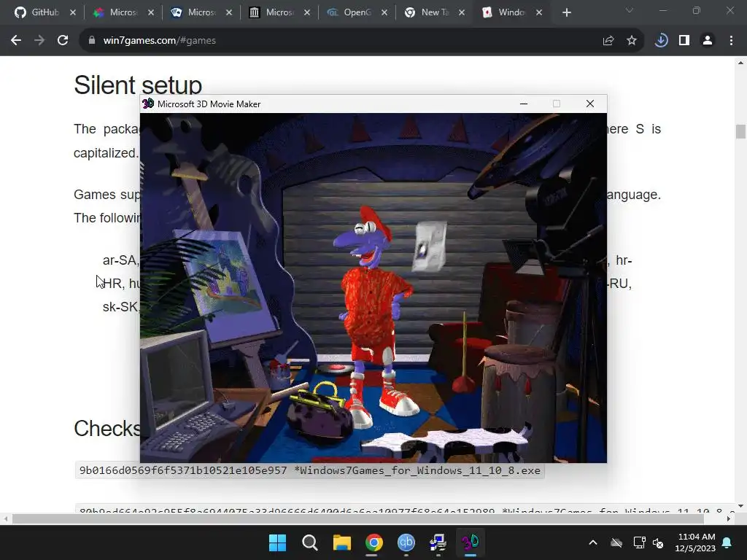Bookmark this page with star icon
This screenshot has height=560, width=747.
pos(632,41)
